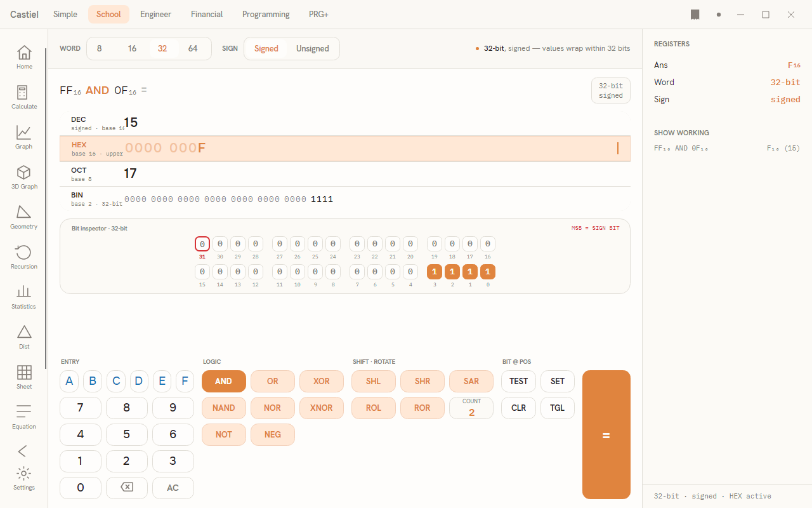Toggle bit 31 sign bit
812x508 pixels.
pos(202,244)
